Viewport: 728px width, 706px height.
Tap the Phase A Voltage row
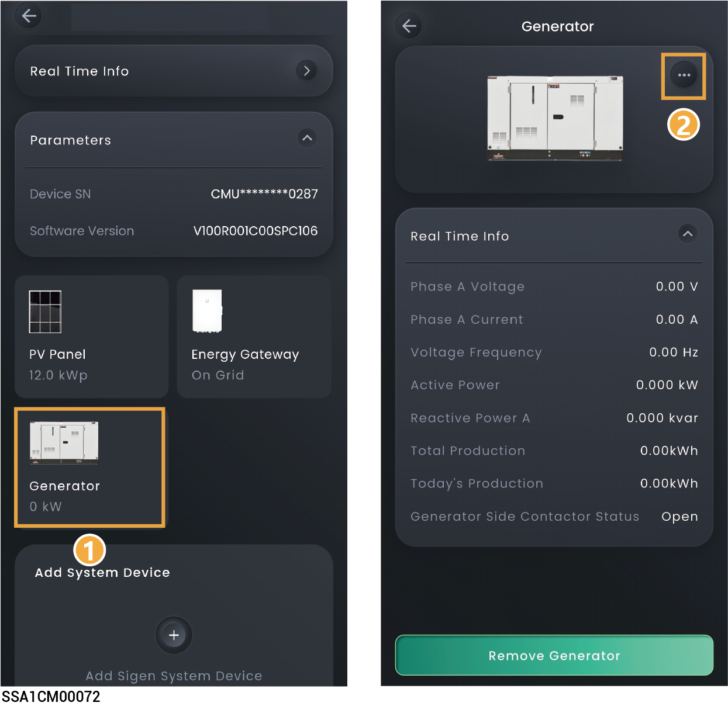click(554, 286)
